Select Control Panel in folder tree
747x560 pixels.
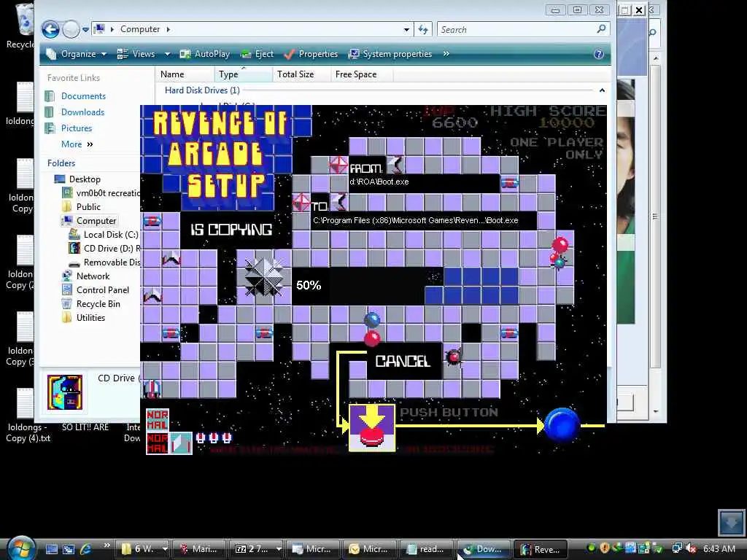point(96,290)
